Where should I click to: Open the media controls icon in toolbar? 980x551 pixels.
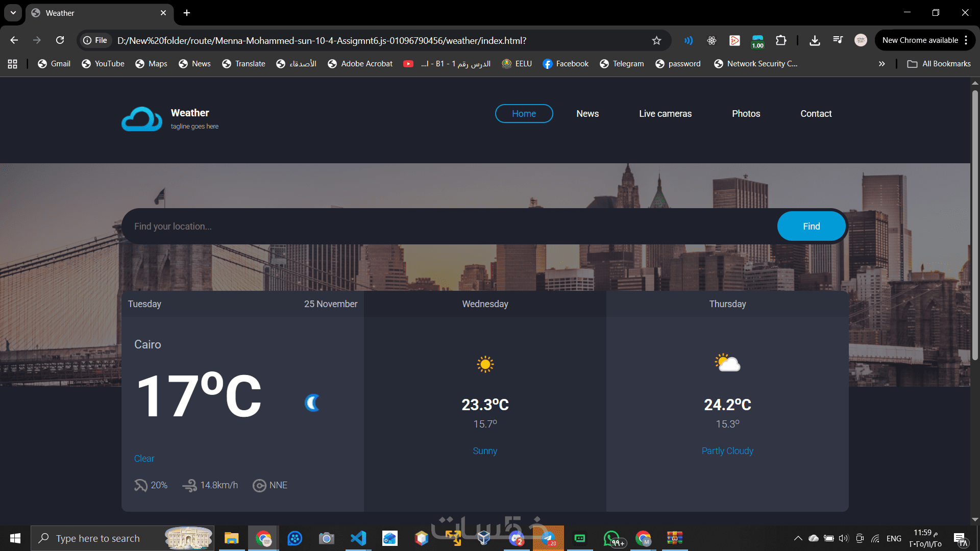click(838, 40)
